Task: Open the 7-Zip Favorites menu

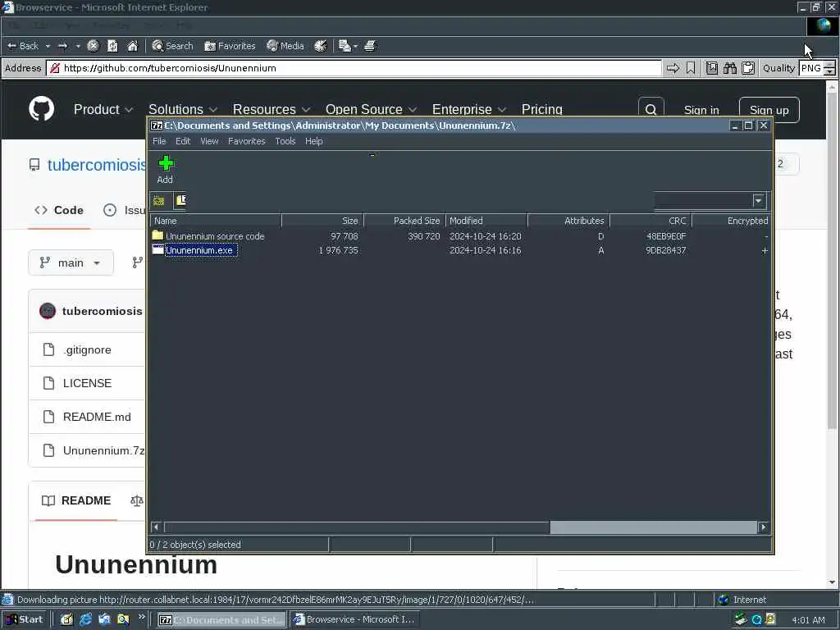Action: (x=246, y=141)
